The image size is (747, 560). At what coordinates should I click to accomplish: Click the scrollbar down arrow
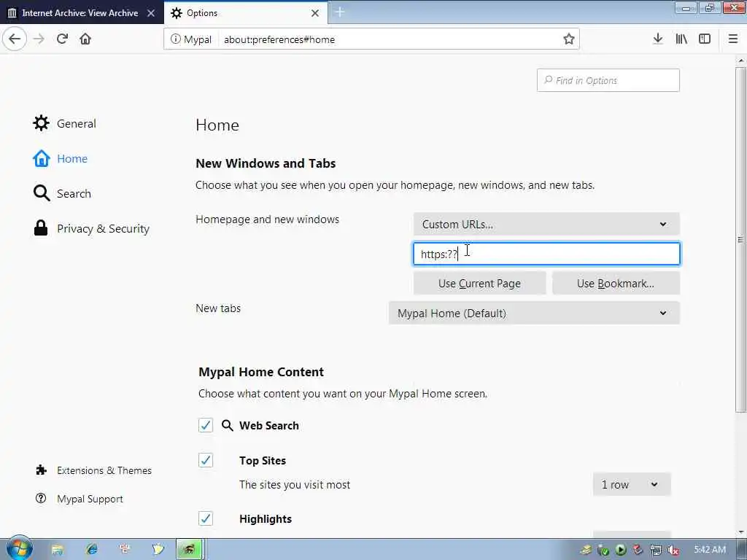[740, 532]
